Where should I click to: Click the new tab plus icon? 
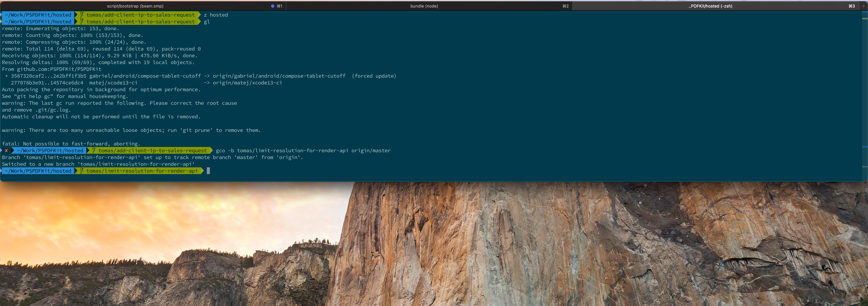(864, 6)
